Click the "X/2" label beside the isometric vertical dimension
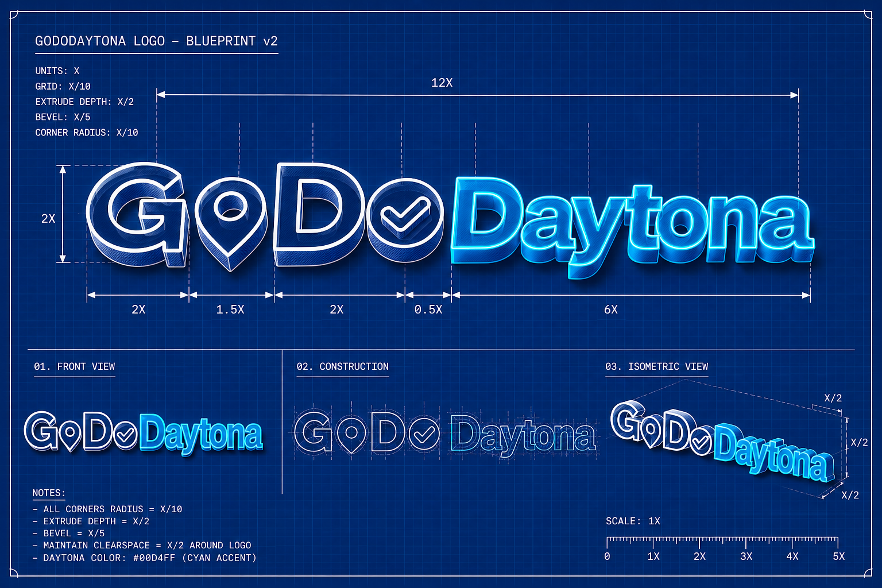The image size is (882, 588). click(859, 442)
